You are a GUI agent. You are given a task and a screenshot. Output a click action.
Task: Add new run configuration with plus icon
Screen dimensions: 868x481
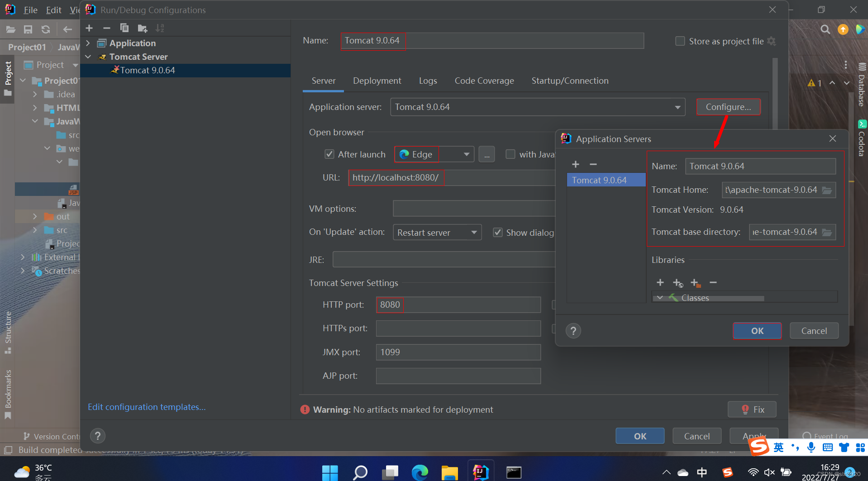coord(89,28)
